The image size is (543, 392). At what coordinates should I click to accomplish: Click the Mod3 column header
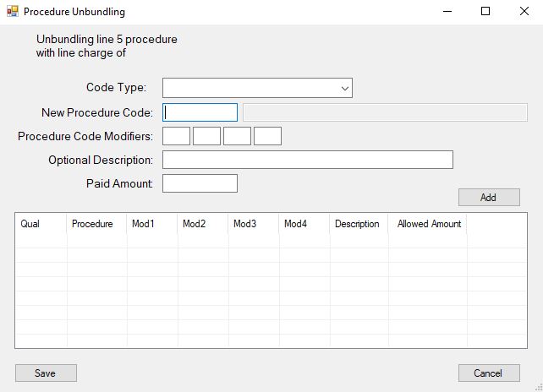254,224
